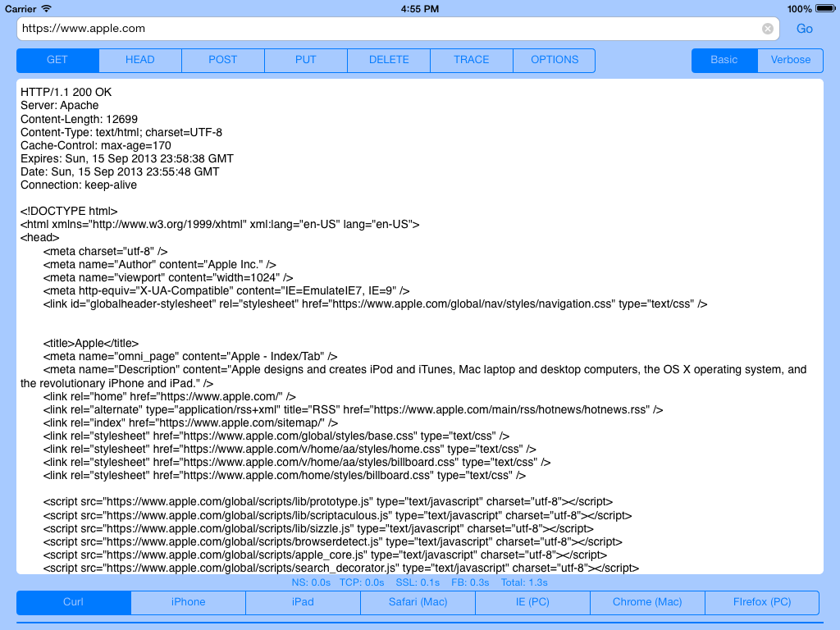Screen dimensions: 840x630
Task: Choose the IE (PC) user agent
Action: coord(532,602)
